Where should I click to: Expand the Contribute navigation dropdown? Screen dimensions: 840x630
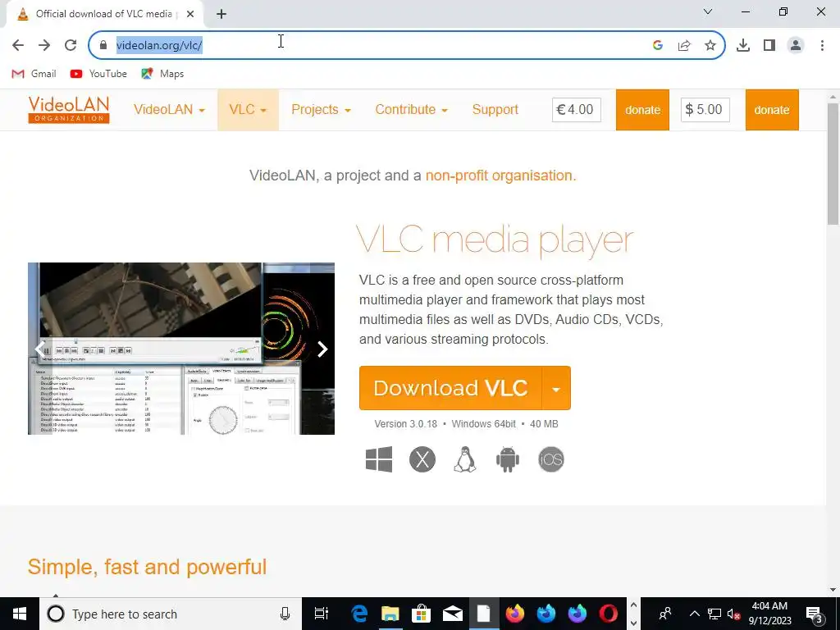coord(412,110)
